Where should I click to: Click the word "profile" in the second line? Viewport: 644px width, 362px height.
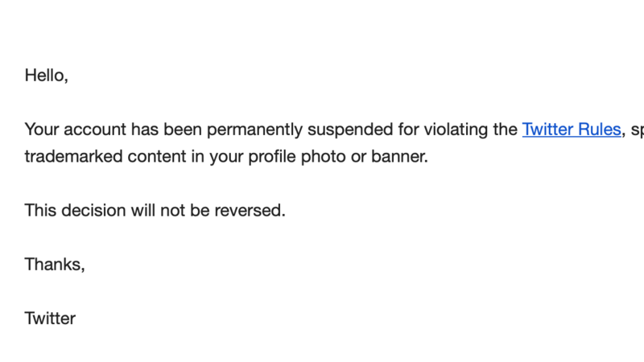coord(272,156)
